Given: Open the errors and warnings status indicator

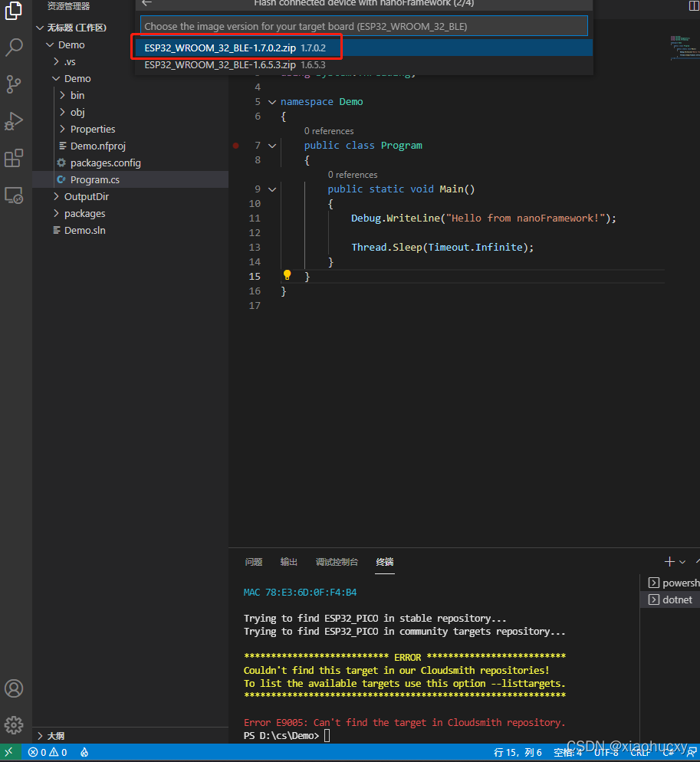Looking at the screenshot, I should [x=48, y=752].
